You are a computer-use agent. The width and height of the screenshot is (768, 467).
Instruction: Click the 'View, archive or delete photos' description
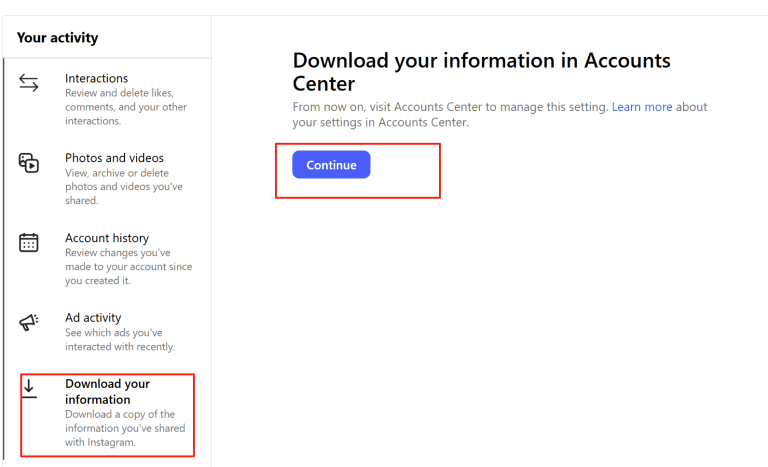123,187
